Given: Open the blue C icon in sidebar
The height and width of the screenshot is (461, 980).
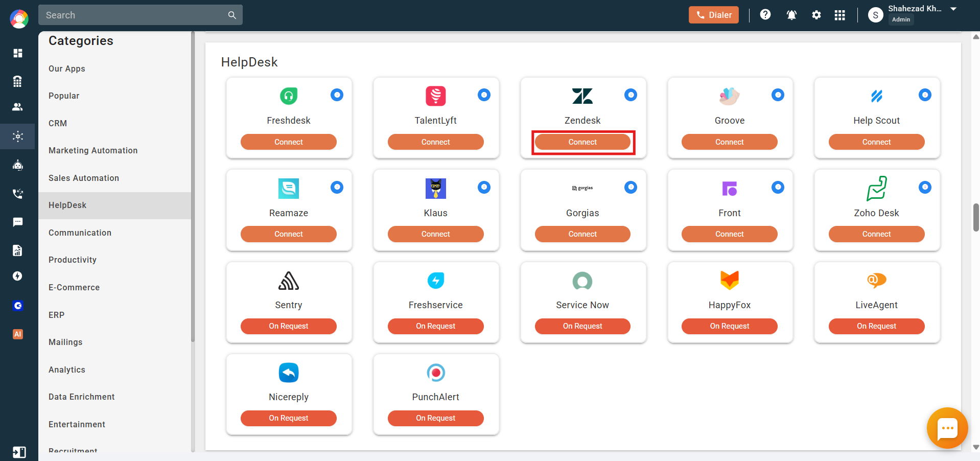Looking at the screenshot, I should [x=18, y=306].
